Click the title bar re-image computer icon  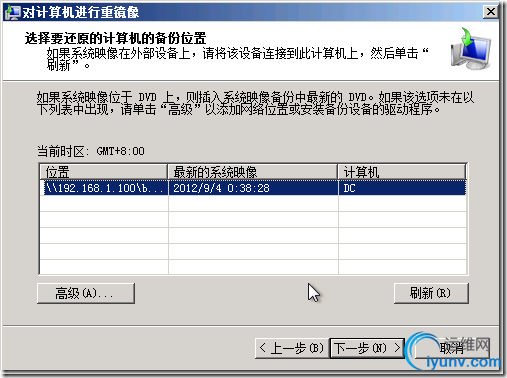(x=12, y=12)
